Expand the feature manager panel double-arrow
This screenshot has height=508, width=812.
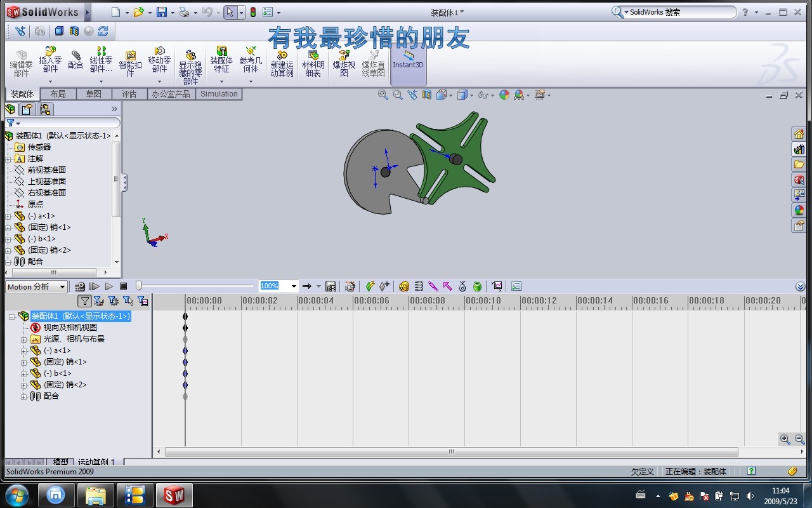[x=114, y=109]
